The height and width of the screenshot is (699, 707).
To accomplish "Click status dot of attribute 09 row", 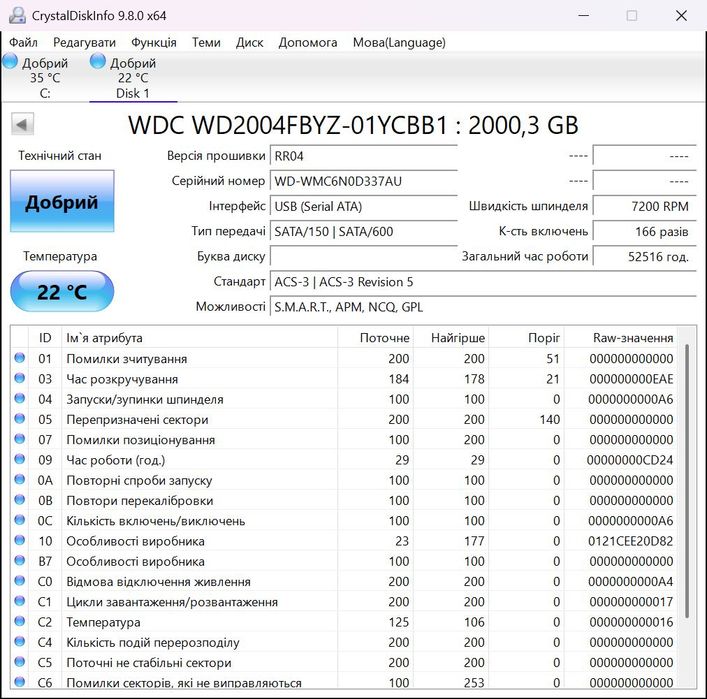I will 19,459.
